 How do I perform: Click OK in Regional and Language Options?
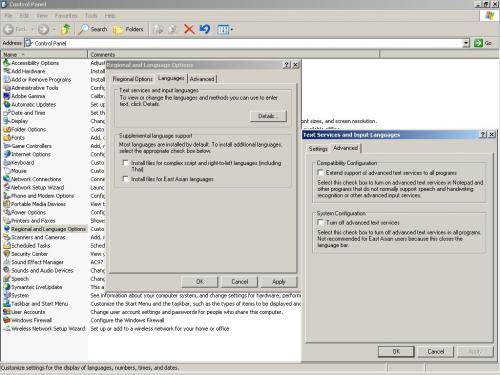tap(200, 282)
